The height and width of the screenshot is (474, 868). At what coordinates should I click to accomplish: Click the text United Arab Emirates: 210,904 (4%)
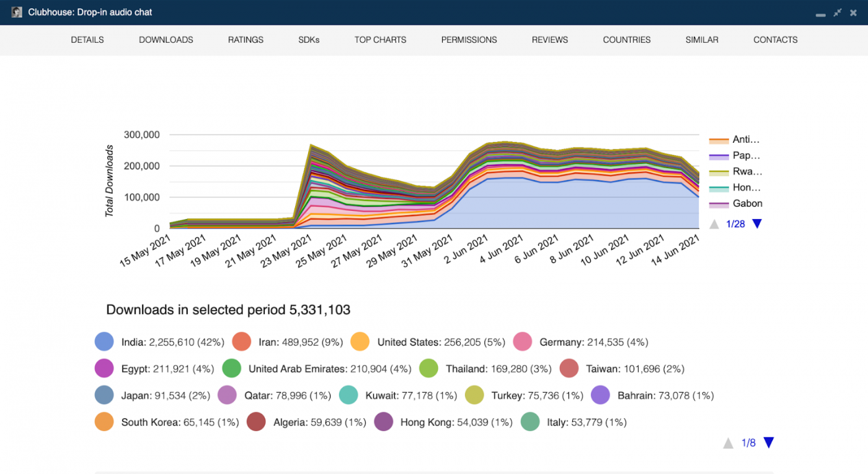330,369
